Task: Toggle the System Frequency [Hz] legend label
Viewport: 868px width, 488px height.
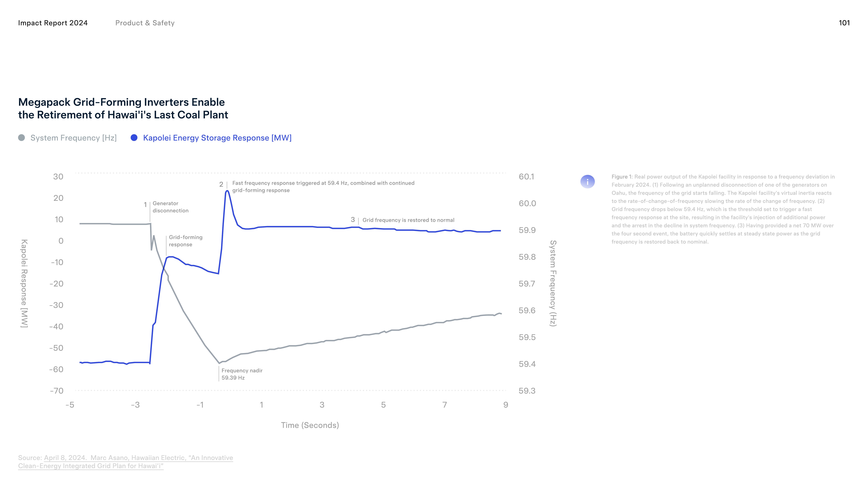Action: click(73, 138)
